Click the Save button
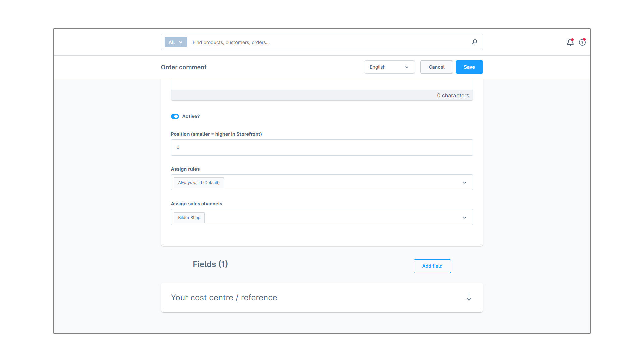This screenshot has height=362, width=644. pos(469,67)
